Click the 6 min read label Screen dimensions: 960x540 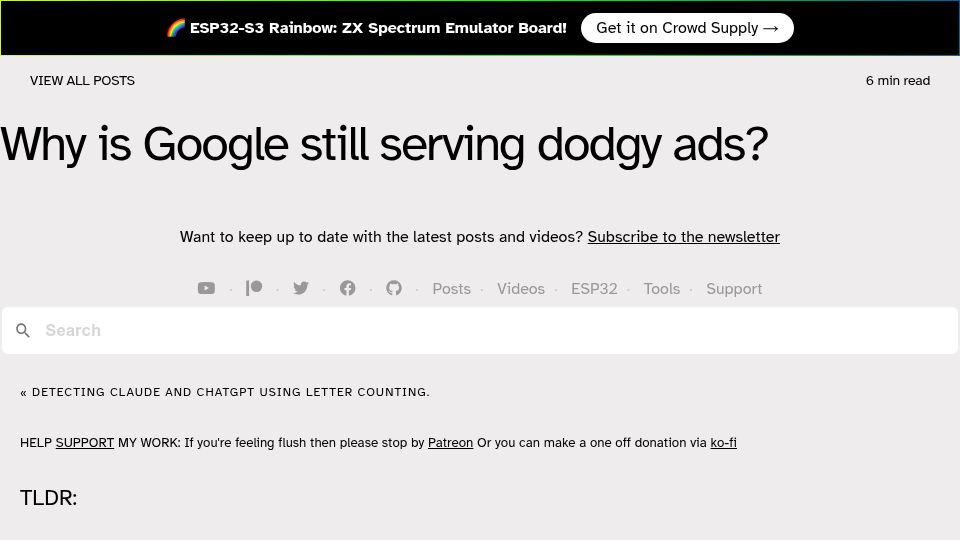(898, 81)
